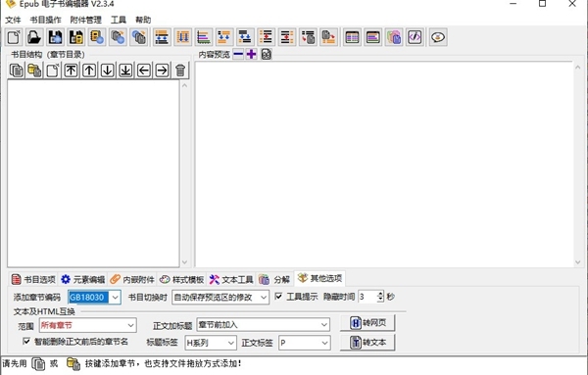The height and width of the screenshot is (375, 588).
Task: Click the chapter list scrollbar down arrow
Action: pyautogui.click(x=184, y=262)
